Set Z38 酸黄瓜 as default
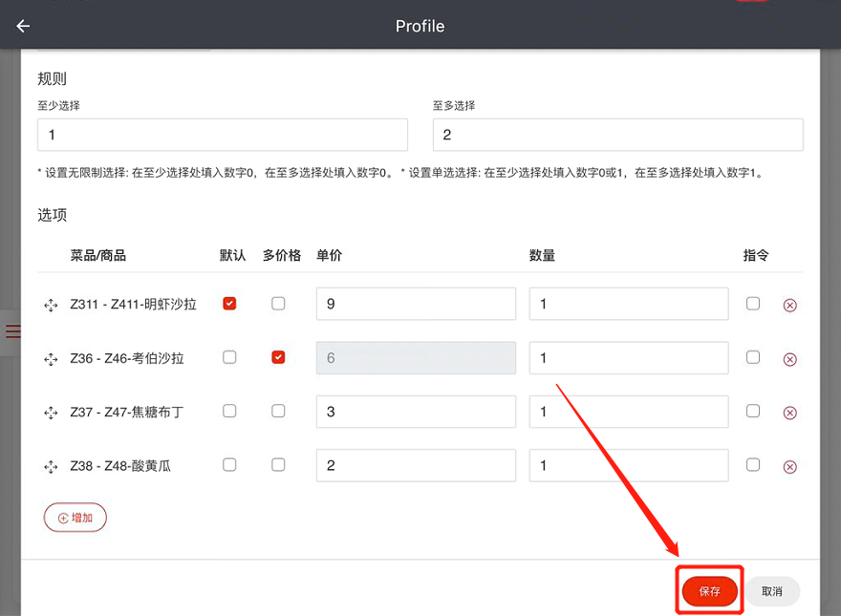Screen dimensions: 841x616 coord(229,464)
